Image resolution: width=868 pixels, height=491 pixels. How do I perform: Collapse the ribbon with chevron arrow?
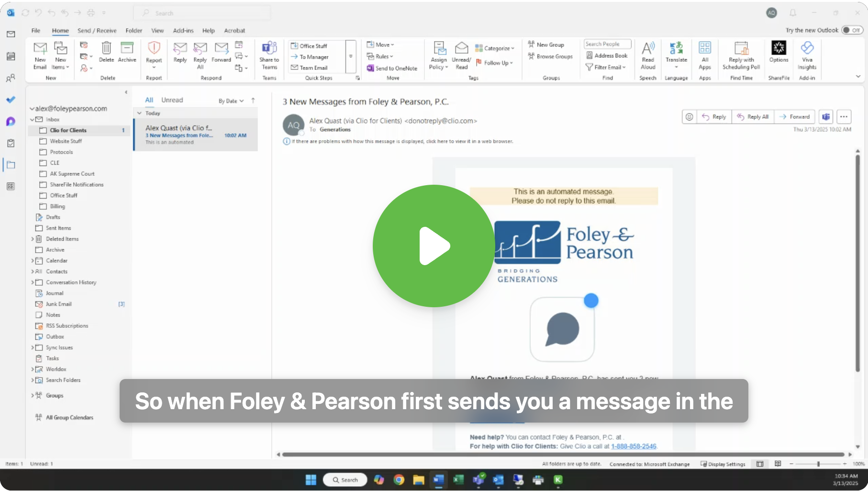(858, 77)
